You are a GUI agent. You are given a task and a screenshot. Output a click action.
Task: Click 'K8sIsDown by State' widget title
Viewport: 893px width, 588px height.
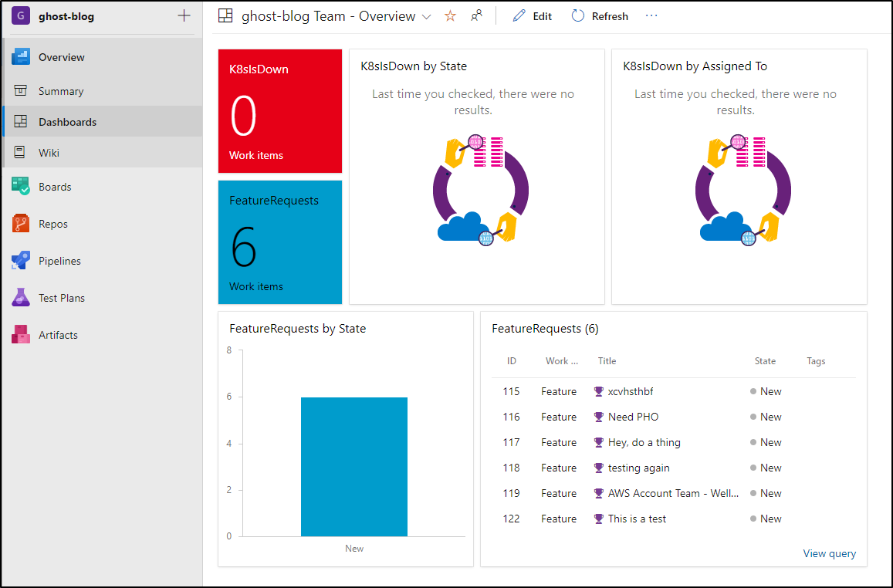414,66
